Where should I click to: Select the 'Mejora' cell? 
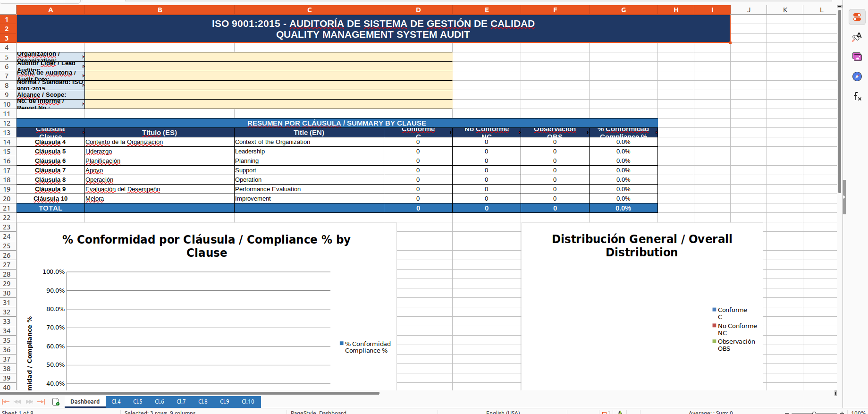tap(160, 199)
